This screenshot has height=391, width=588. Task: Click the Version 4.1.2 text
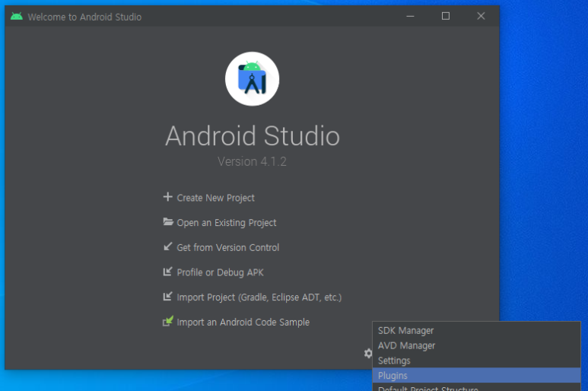click(x=252, y=161)
